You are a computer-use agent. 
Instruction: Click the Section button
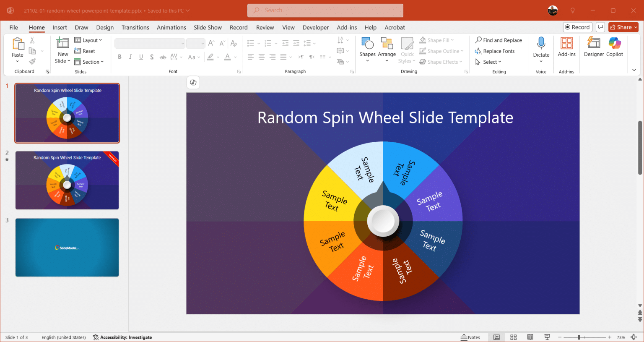point(89,62)
